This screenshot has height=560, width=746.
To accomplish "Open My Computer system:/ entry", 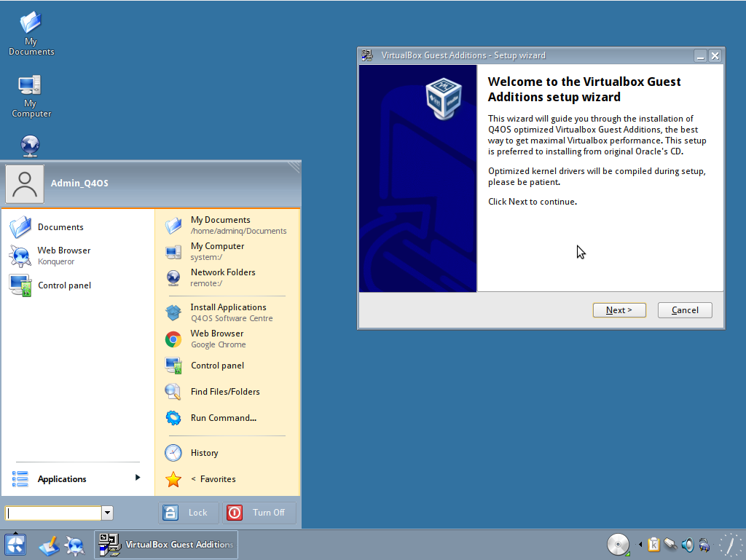I will coord(227,251).
